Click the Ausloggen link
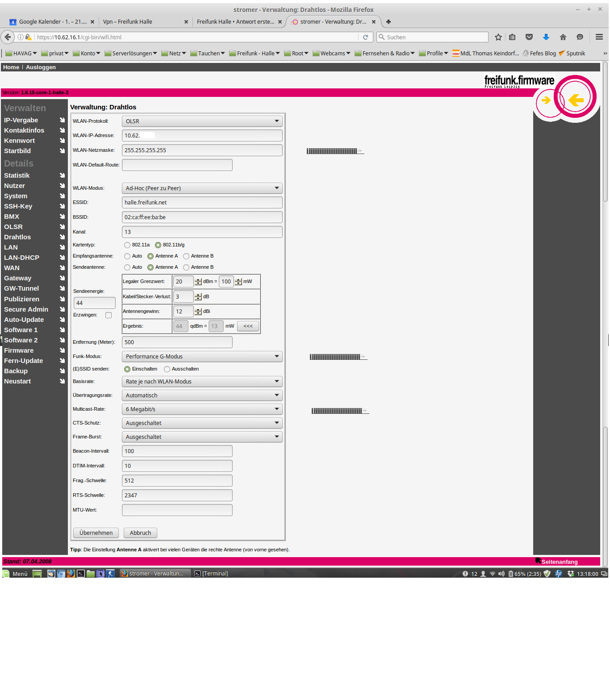 [41, 67]
